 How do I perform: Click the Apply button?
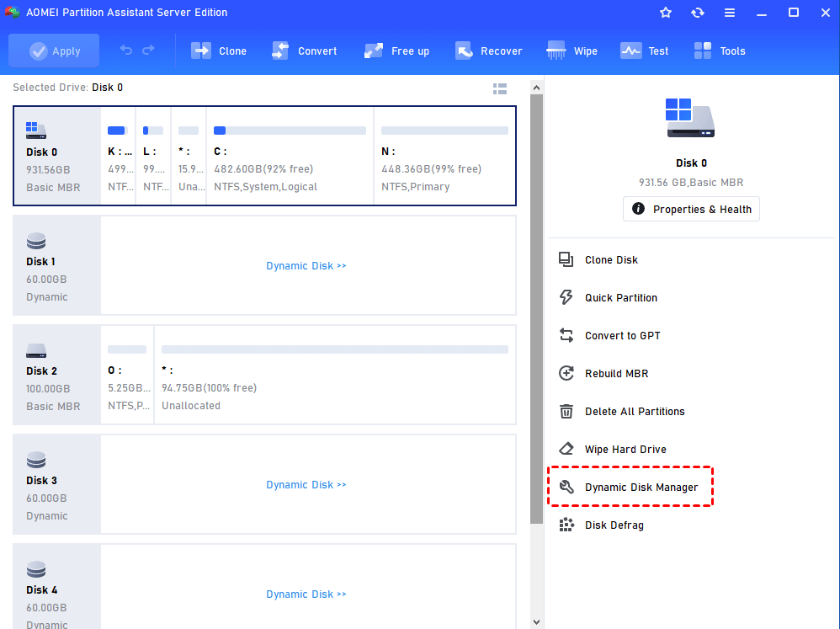(54, 51)
